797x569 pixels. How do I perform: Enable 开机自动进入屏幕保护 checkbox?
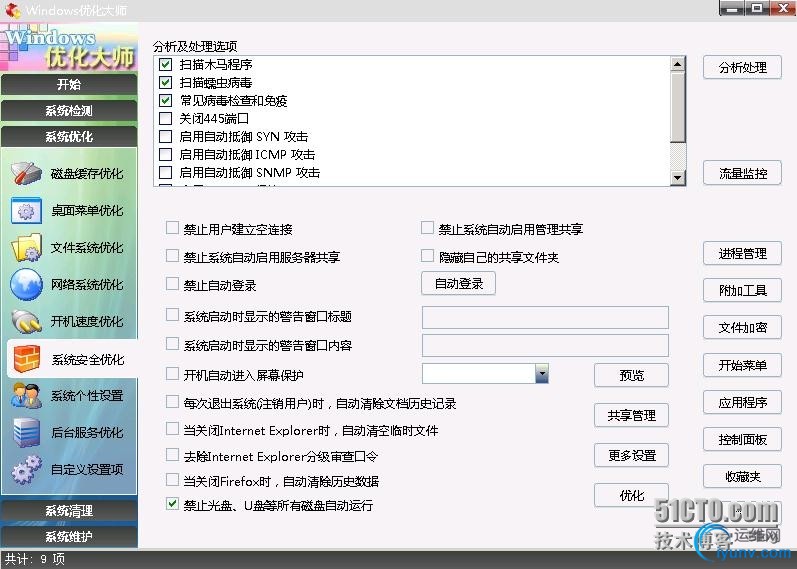point(172,374)
